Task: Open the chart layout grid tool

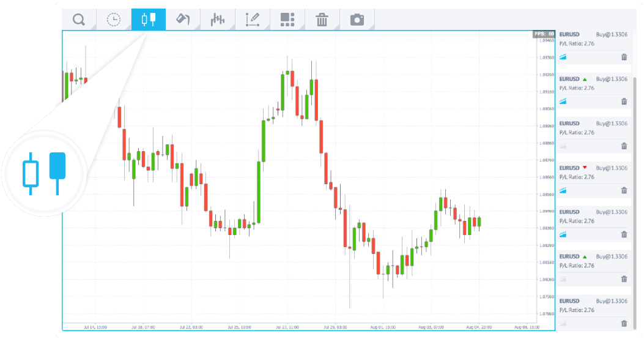Action: (x=287, y=20)
